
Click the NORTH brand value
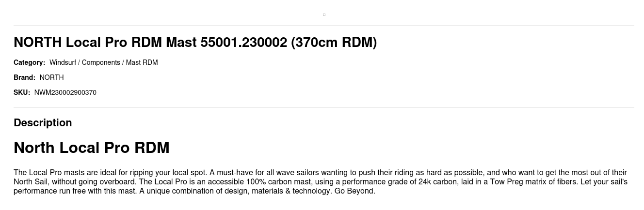51,77
